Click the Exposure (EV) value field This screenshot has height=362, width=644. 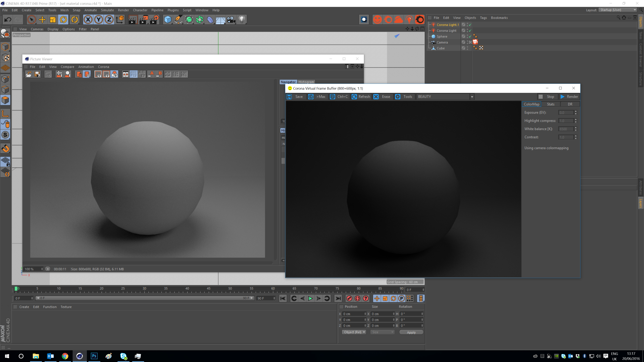[566, 113]
